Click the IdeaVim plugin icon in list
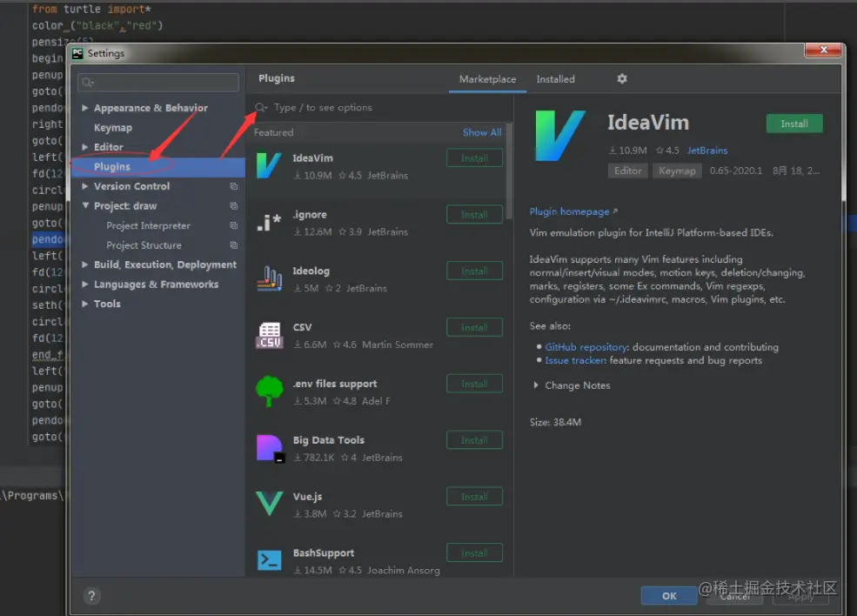The image size is (857, 616). pos(269,165)
